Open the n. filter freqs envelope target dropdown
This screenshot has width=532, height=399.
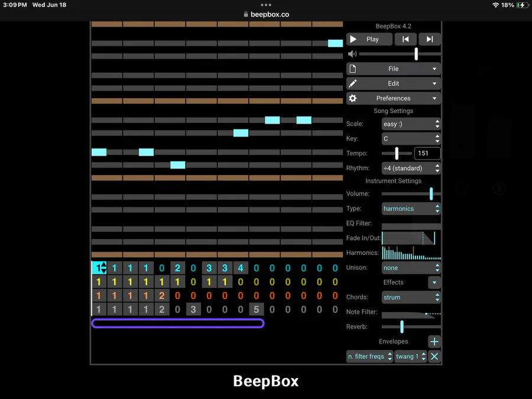(x=369, y=356)
